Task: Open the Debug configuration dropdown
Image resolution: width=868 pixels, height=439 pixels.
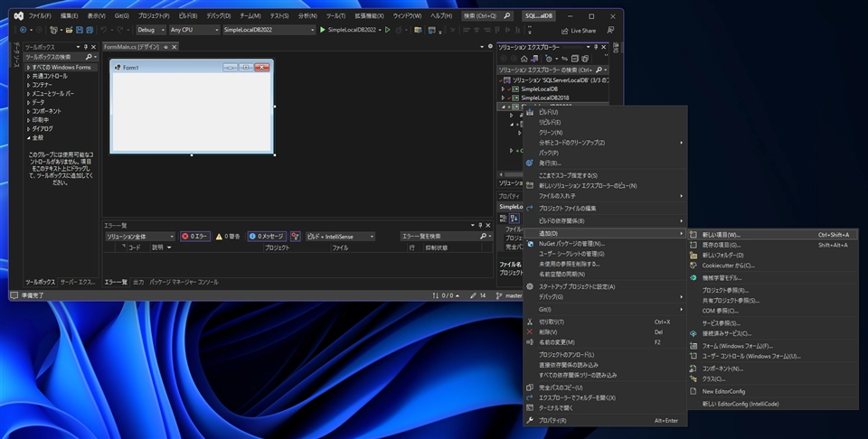Action: (150, 30)
